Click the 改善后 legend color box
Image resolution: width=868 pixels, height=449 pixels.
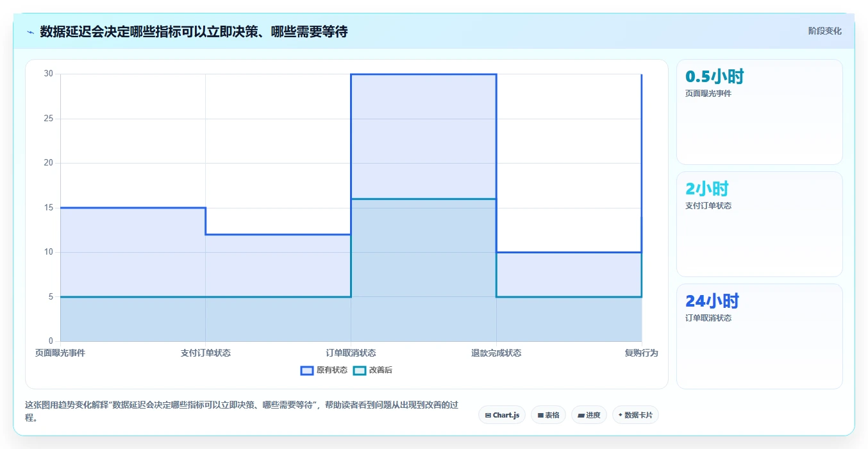point(360,370)
